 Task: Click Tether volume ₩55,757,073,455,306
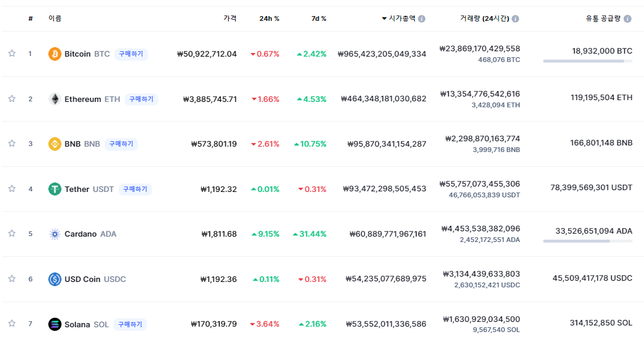pyautogui.click(x=480, y=184)
